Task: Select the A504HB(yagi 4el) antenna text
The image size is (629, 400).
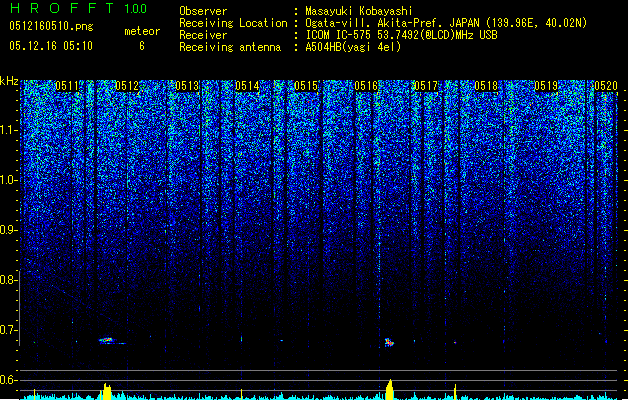Action: tap(353, 47)
